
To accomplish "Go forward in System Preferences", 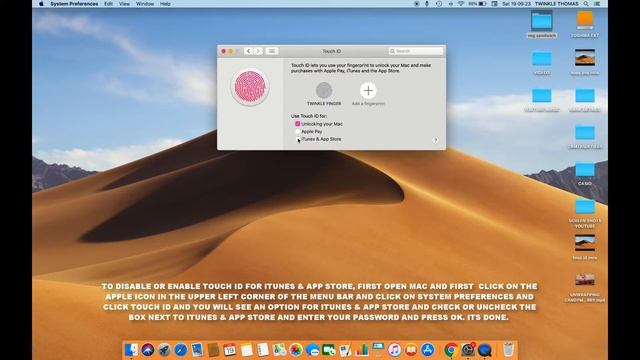I will 258,51.
